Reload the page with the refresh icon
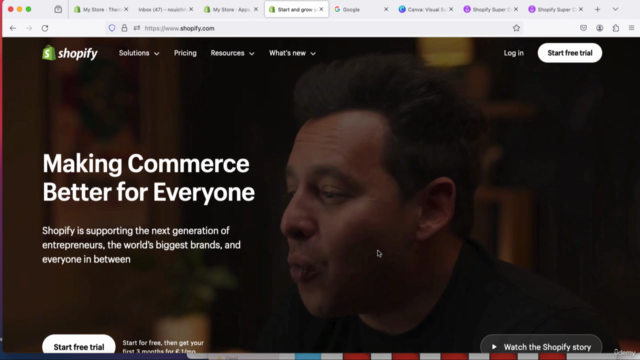Viewport: 640px width, 360px height. coord(45,28)
